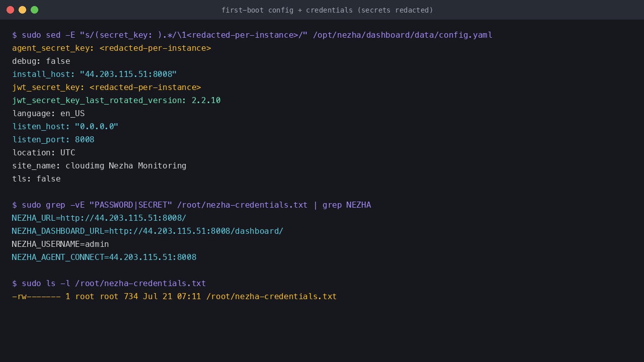
Task: Click the 'sudo ls -l' command line
Action: [x=109, y=284]
